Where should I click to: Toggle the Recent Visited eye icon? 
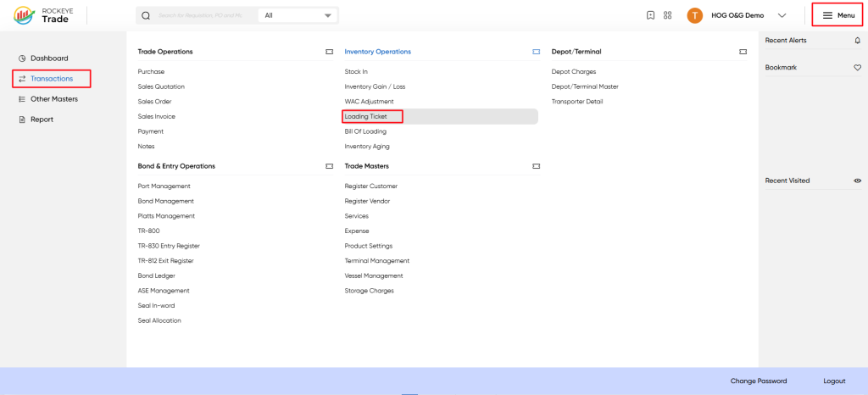pos(858,181)
